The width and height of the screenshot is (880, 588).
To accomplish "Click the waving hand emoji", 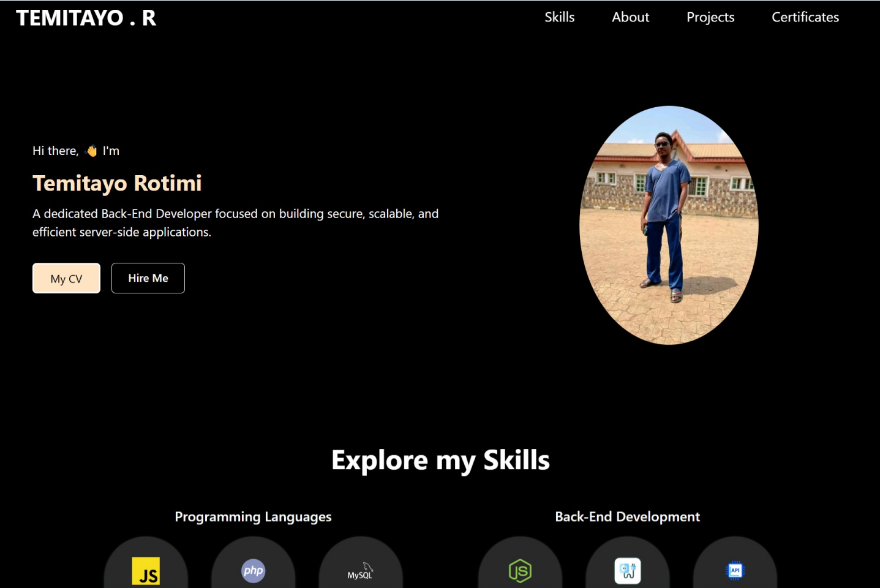I will [91, 151].
